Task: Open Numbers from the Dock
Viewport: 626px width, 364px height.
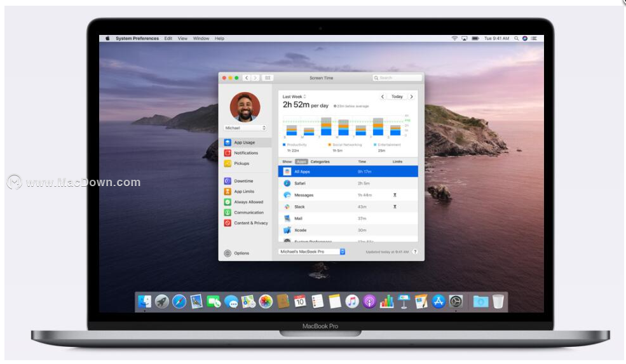Action: [386, 302]
